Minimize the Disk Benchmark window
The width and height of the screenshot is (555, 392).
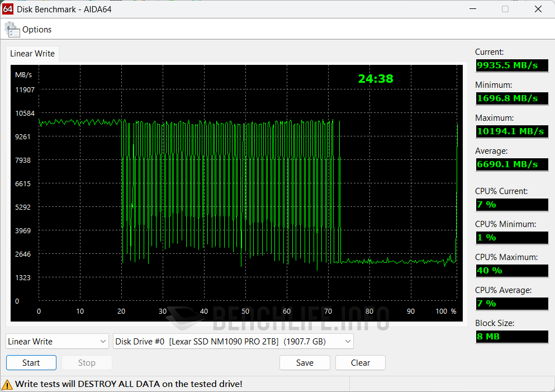click(472, 9)
